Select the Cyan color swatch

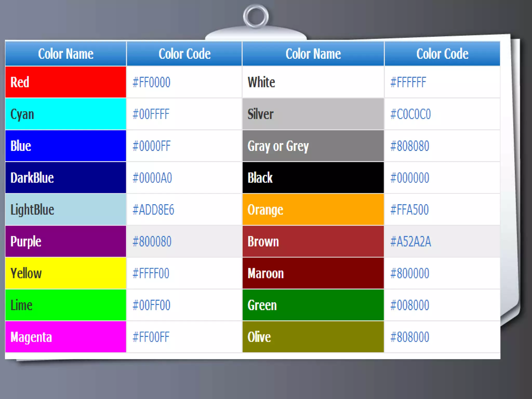tap(65, 114)
